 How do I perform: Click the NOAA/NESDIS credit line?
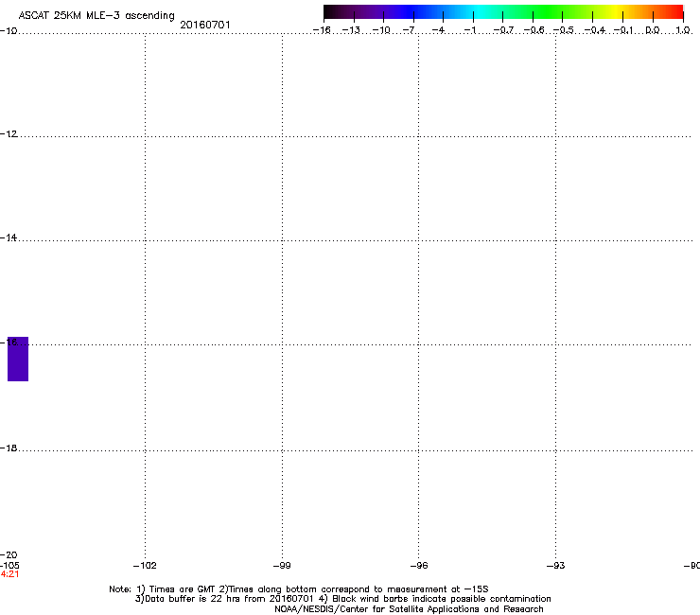pos(409,609)
